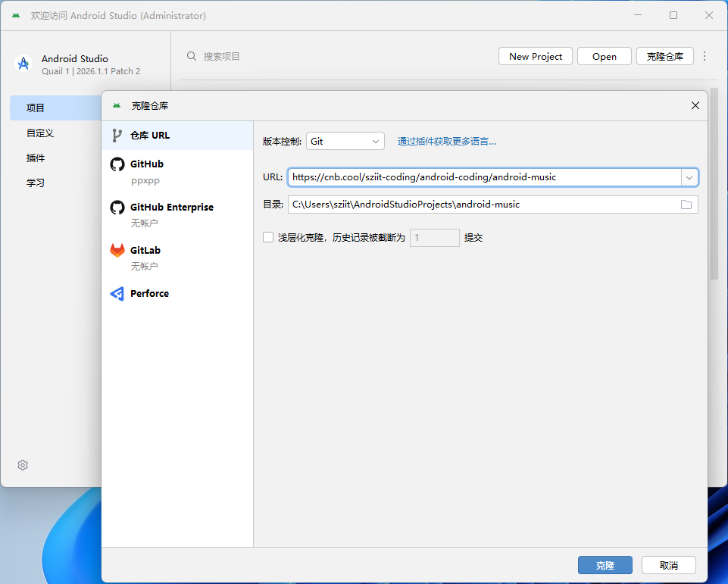
Task: Click the GitHub Enterprise octocat icon
Action: pos(117,208)
